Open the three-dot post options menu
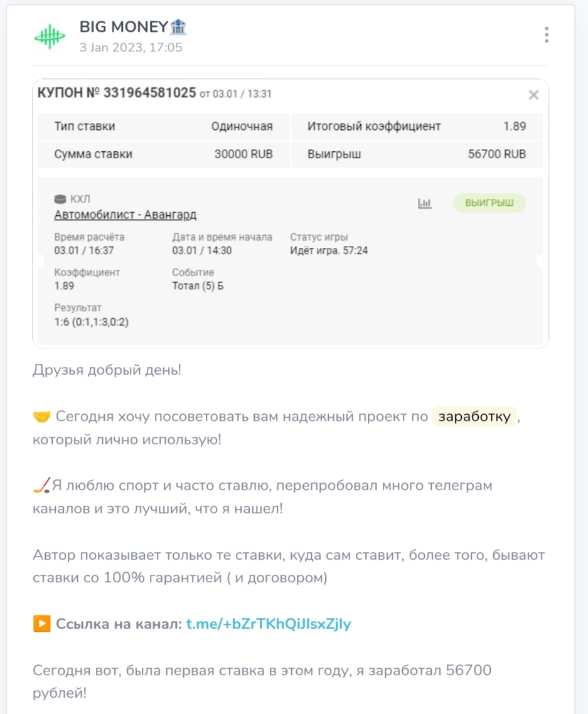The width and height of the screenshot is (588, 714). (x=547, y=35)
